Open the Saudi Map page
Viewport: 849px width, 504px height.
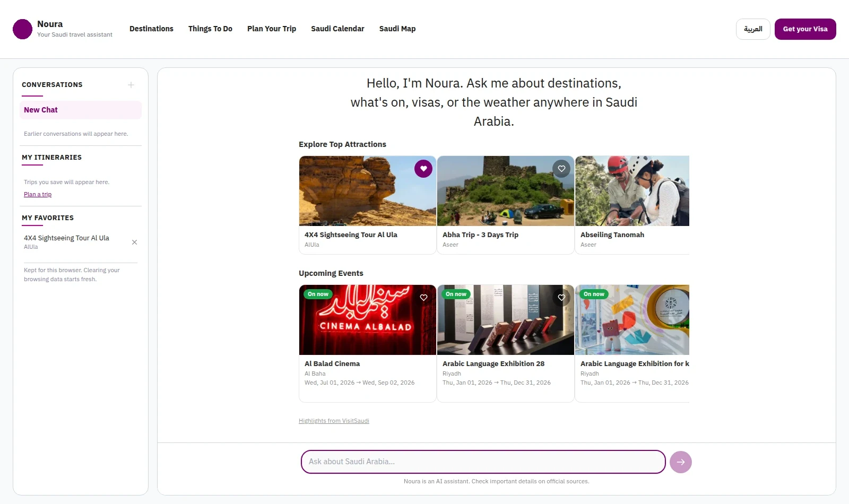tap(397, 29)
